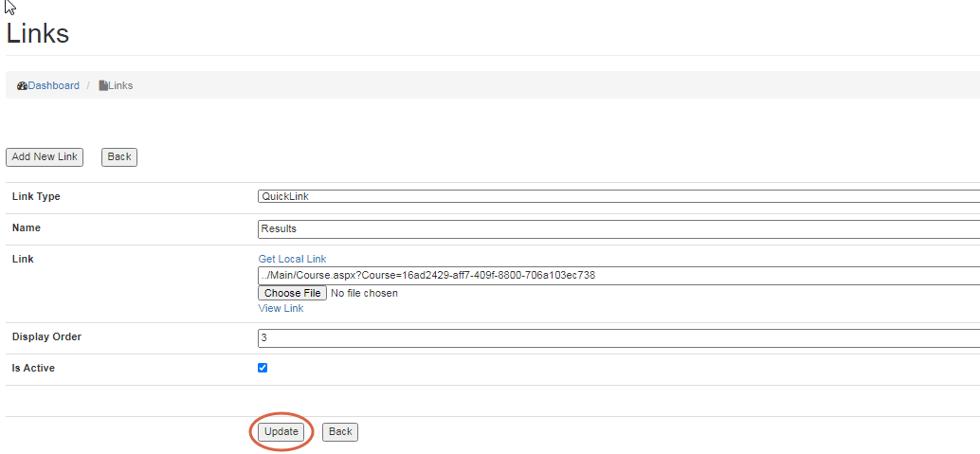Click the bottom Back button beside Update
Image resolution: width=980 pixels, height=454 pixels.
coord(340,431)
